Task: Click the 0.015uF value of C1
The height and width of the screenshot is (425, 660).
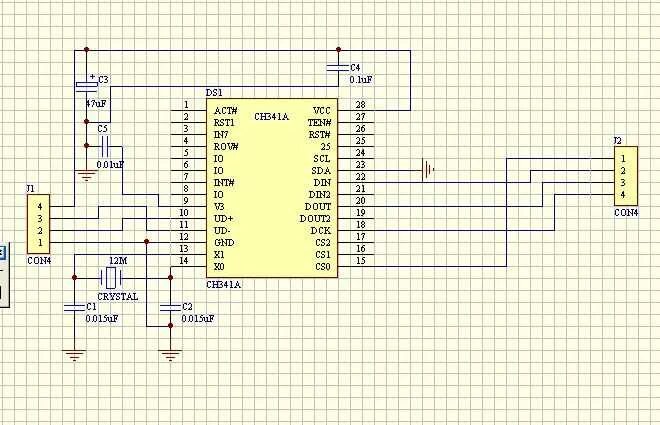Action: 102,319
